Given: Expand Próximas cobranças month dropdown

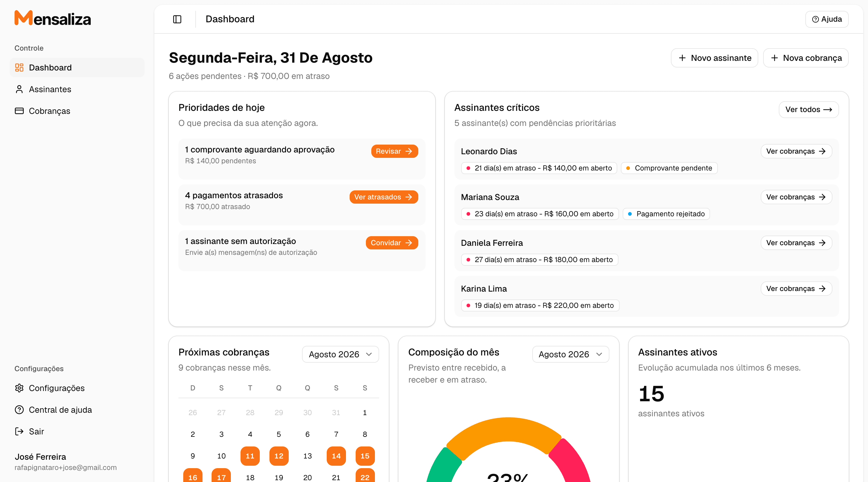Looking at the screenshot, I should (x=340, y=354).
